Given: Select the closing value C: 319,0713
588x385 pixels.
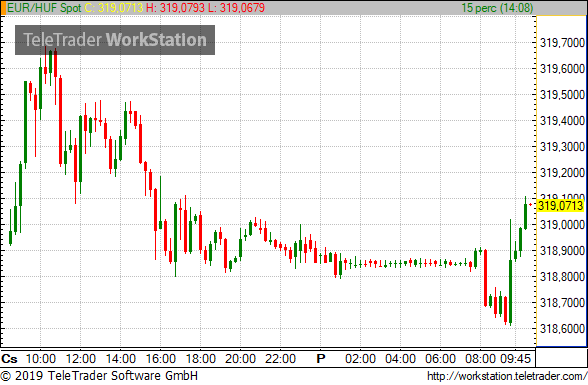Looking at the screenshot, I should coord(114,8).
